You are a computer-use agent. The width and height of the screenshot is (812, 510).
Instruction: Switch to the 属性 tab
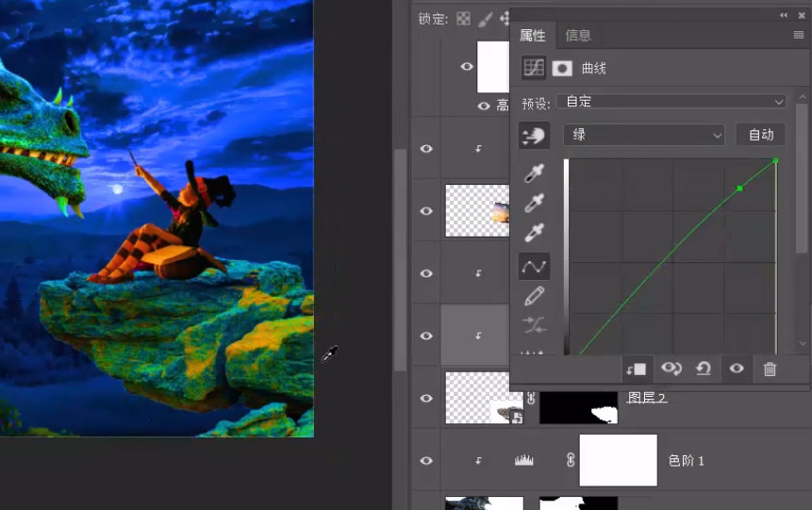pyautogui.click(x=532, y=35)
